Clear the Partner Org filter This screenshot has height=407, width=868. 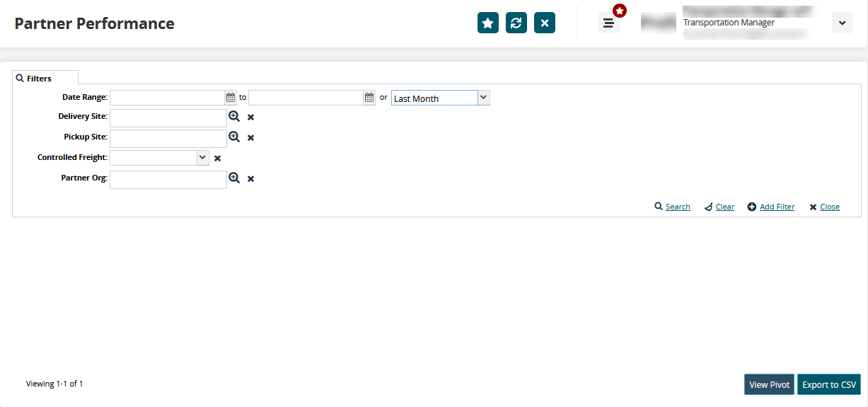click(x=250, y=179)
